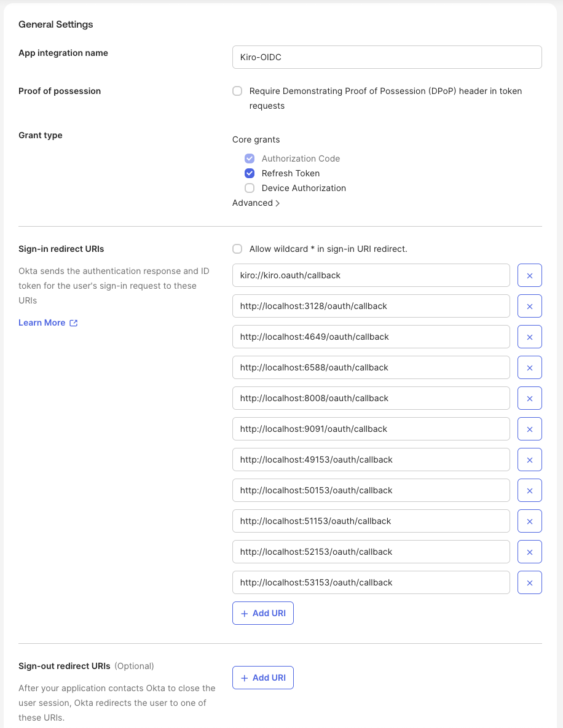
Task: Allow wildcard in sign-in URI redirect
Action: point(237,249)
